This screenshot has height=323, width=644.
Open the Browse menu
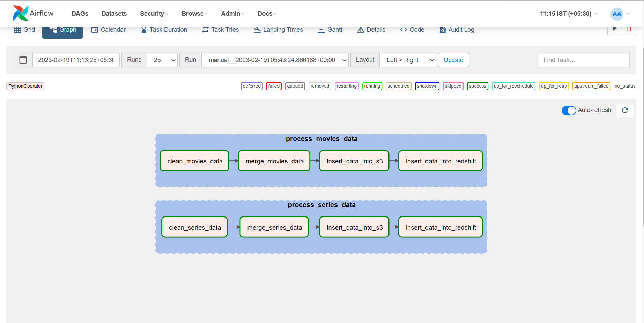tap(193, 14)
